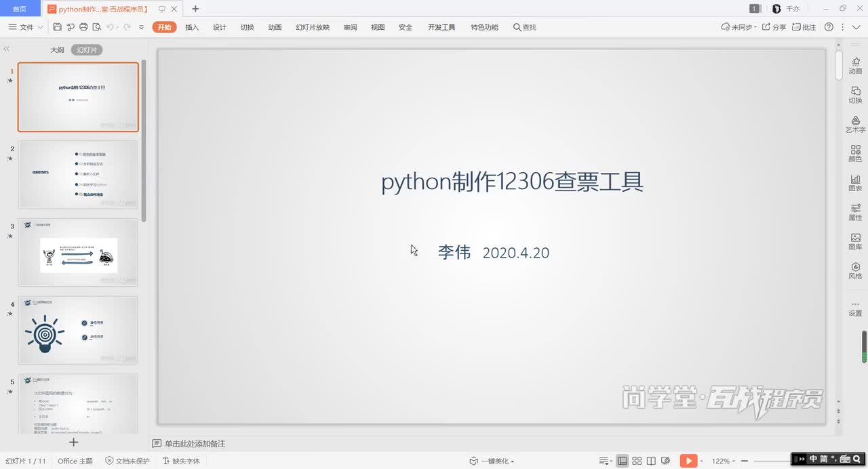
Task: Switch to reading view icon
Action: point(651,461)
